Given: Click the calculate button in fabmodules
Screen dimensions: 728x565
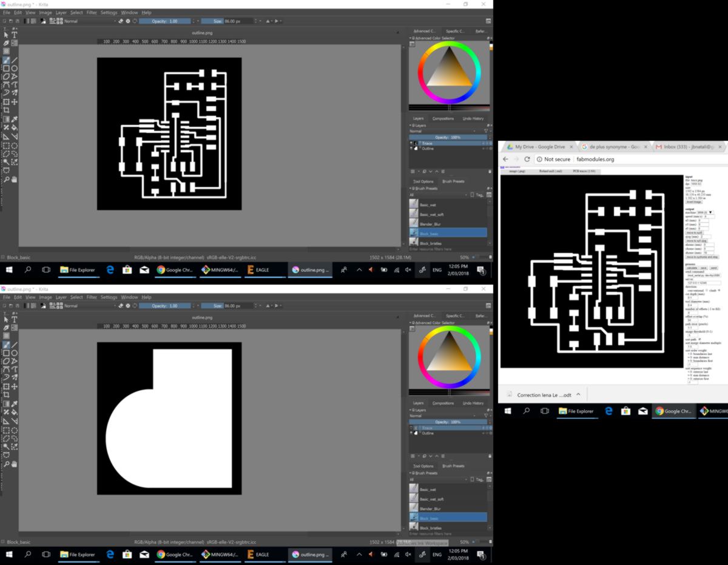Looking at the screenshot, I should (x=692, y=268).
